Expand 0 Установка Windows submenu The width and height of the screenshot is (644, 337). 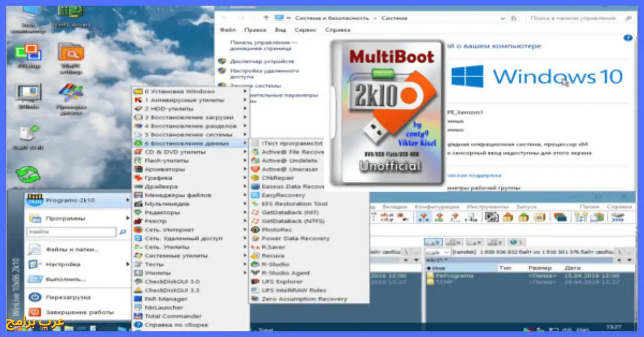click(x=191, y=91)
